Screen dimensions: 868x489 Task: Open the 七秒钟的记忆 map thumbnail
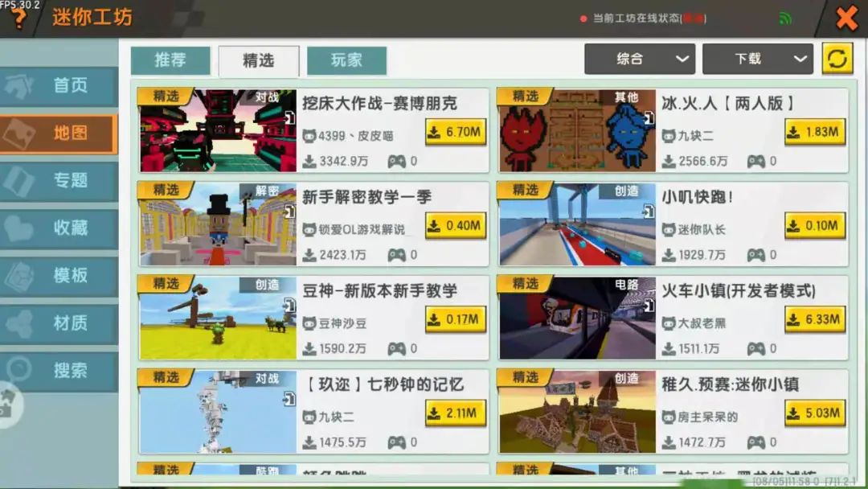pos(218,412)
